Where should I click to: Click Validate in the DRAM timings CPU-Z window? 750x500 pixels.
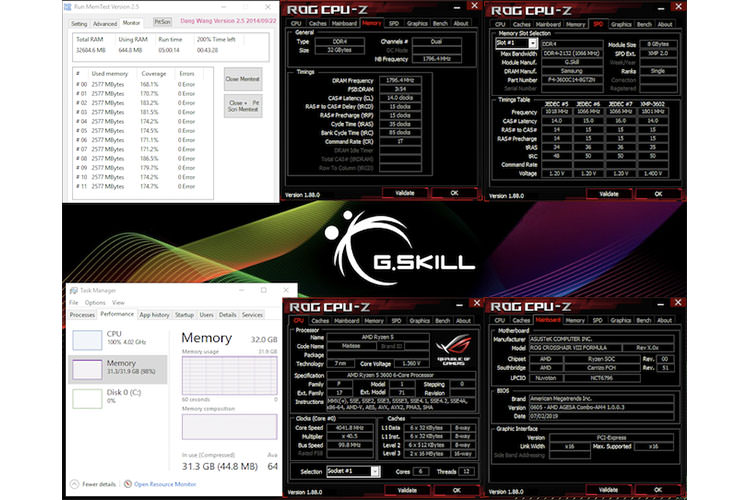coord(405,193)
